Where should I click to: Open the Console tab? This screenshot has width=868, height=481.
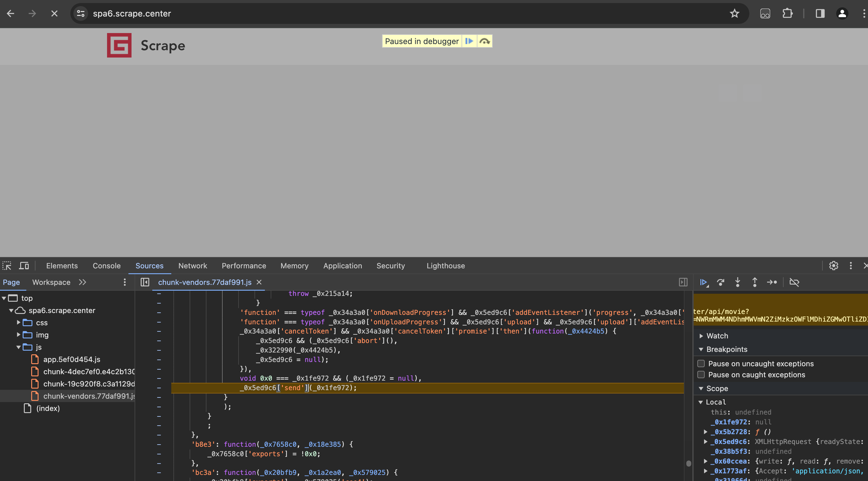(106, 266)
